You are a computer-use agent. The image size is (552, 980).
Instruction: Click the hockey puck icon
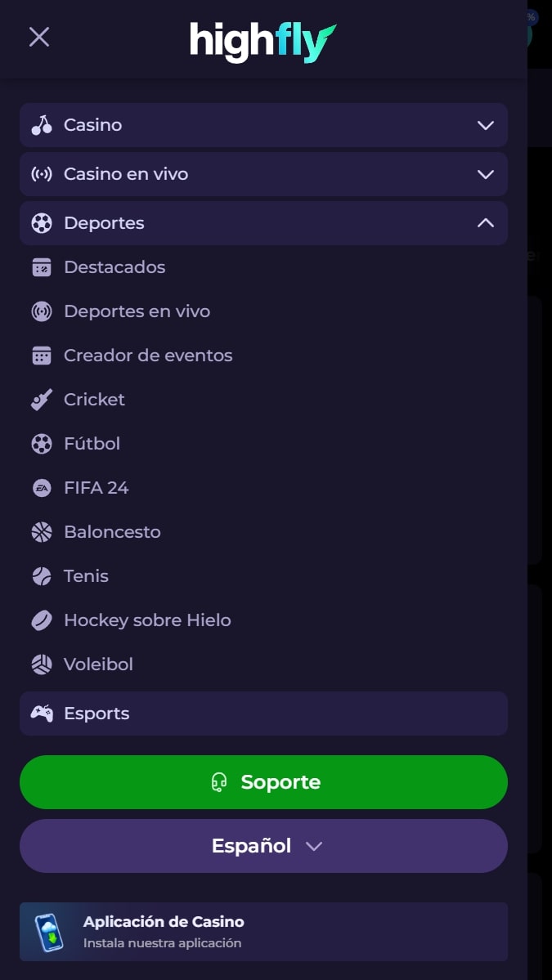[42, 620]
